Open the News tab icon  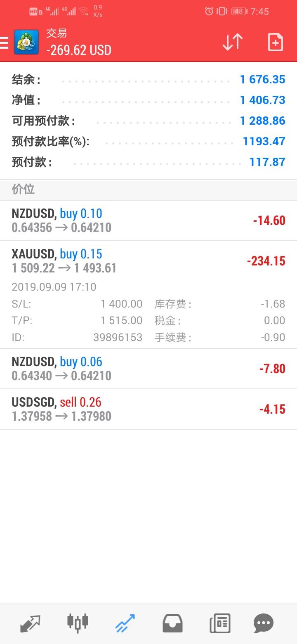pos(220,623)
